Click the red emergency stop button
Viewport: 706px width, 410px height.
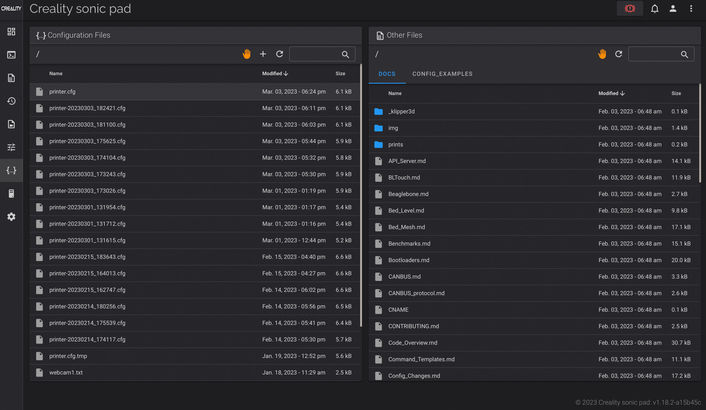629,9
